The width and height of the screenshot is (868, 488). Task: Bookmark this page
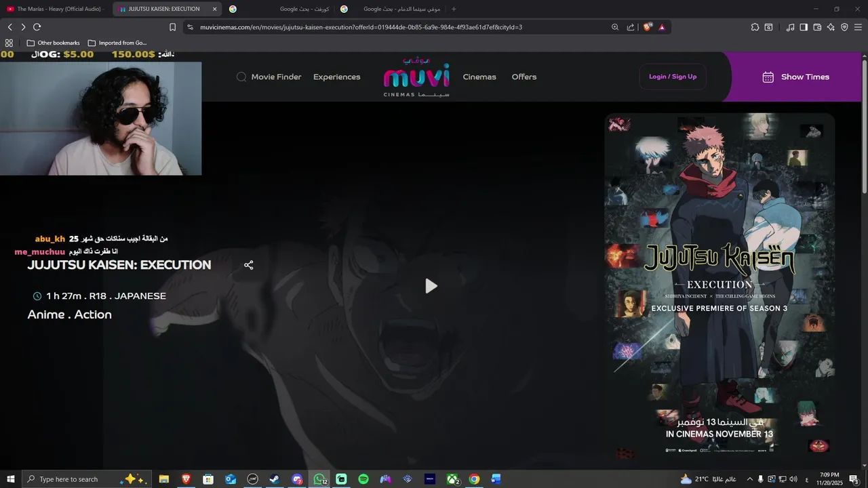172,27
